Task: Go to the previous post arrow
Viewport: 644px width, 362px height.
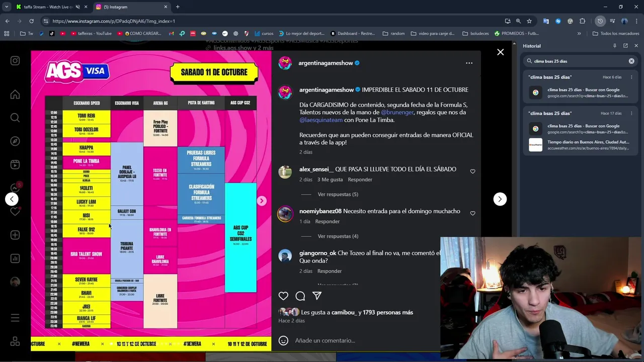Action: point(12,199)
